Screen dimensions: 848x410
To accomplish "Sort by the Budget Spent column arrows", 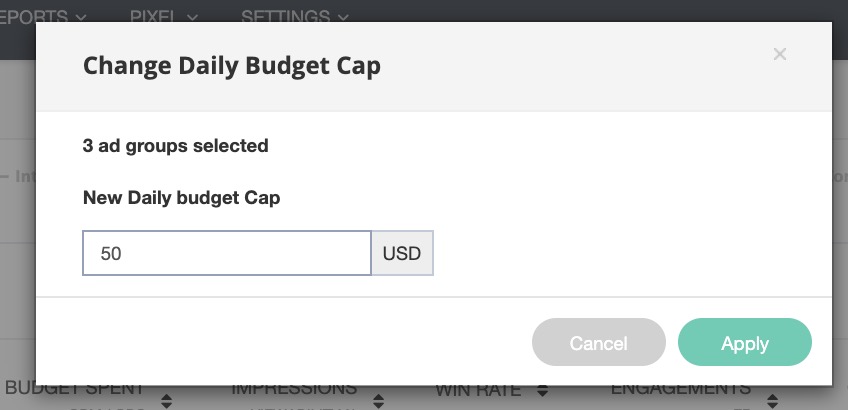I will tap(165, 398).
